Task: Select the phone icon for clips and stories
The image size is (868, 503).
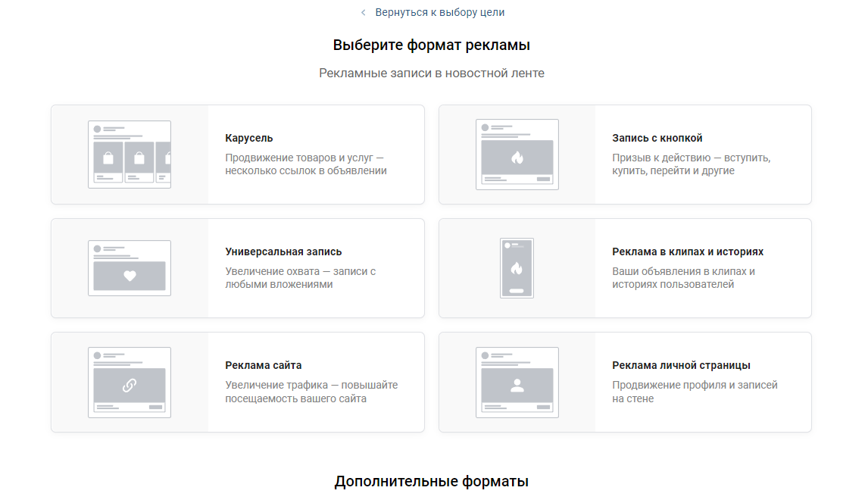Action: (517, 268)
